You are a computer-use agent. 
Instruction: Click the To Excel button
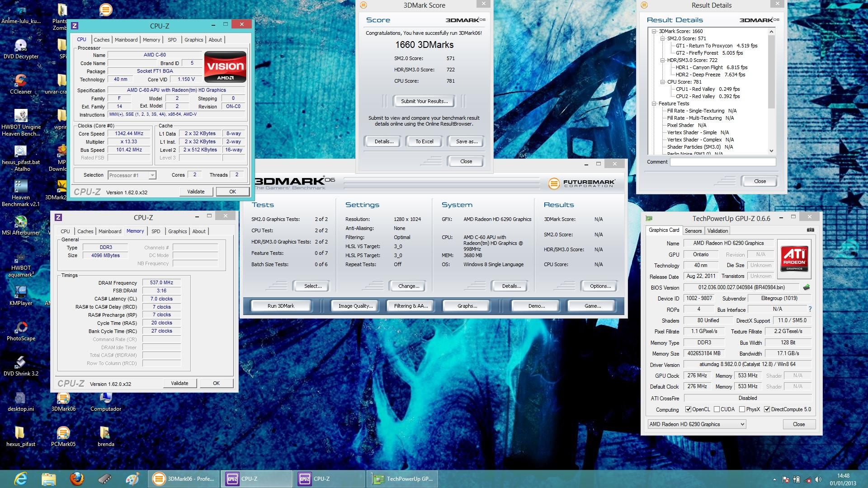click(425, 141)
